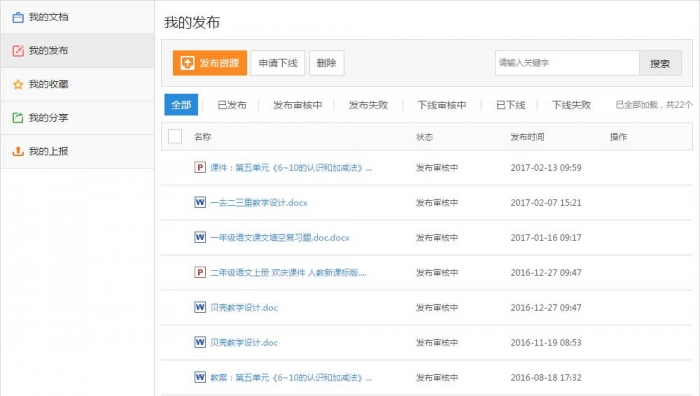700x396 pixels.
Task: Click Word icon of 教案：第五单元 file
Action: pos(200,377)
